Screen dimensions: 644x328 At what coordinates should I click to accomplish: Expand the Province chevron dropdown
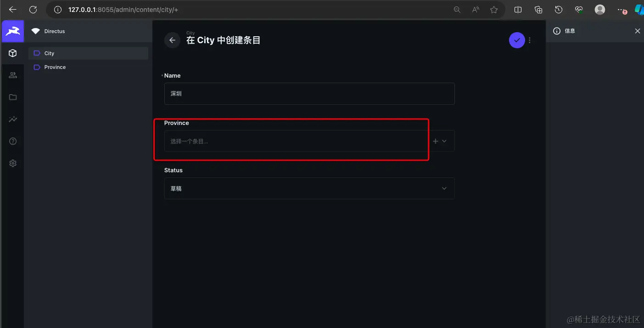[x=444, y=141]
